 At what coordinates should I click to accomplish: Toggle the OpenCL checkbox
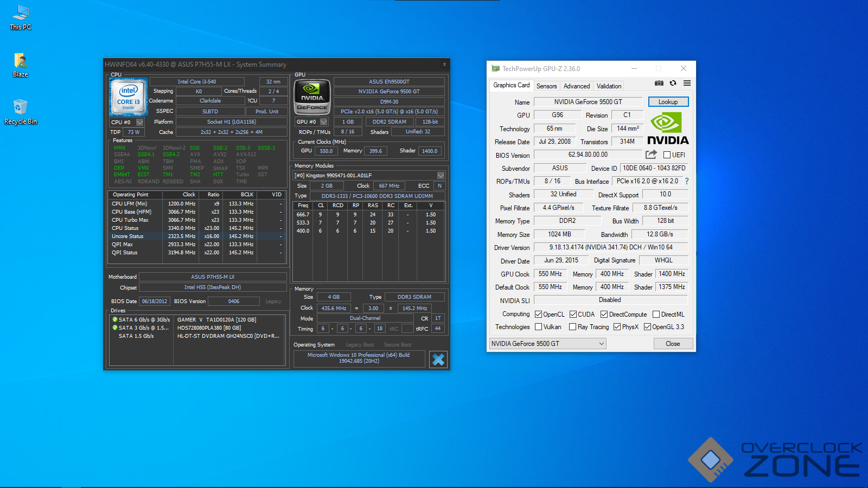[539, 314]
